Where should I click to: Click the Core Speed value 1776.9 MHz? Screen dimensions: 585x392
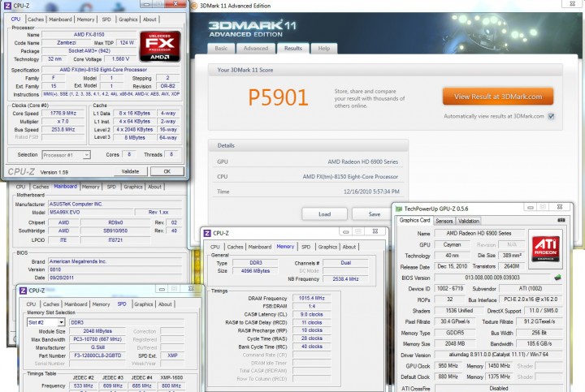click(63, 114)
